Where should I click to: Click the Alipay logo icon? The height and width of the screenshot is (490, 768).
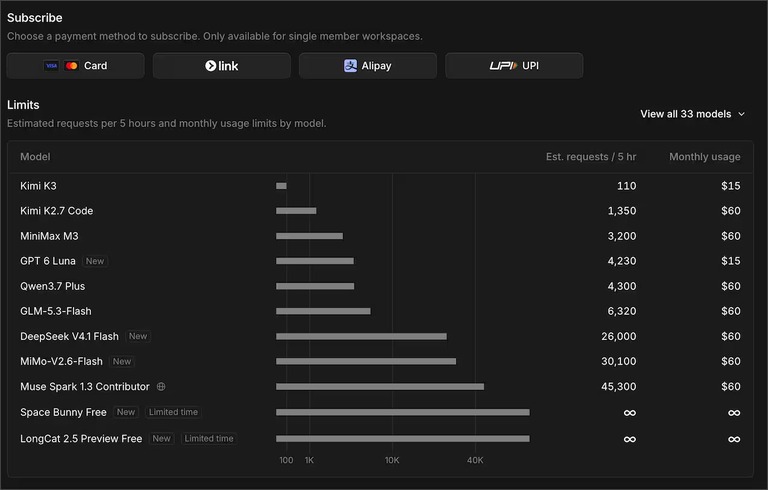pyautogui.click(x=350, y=66)
